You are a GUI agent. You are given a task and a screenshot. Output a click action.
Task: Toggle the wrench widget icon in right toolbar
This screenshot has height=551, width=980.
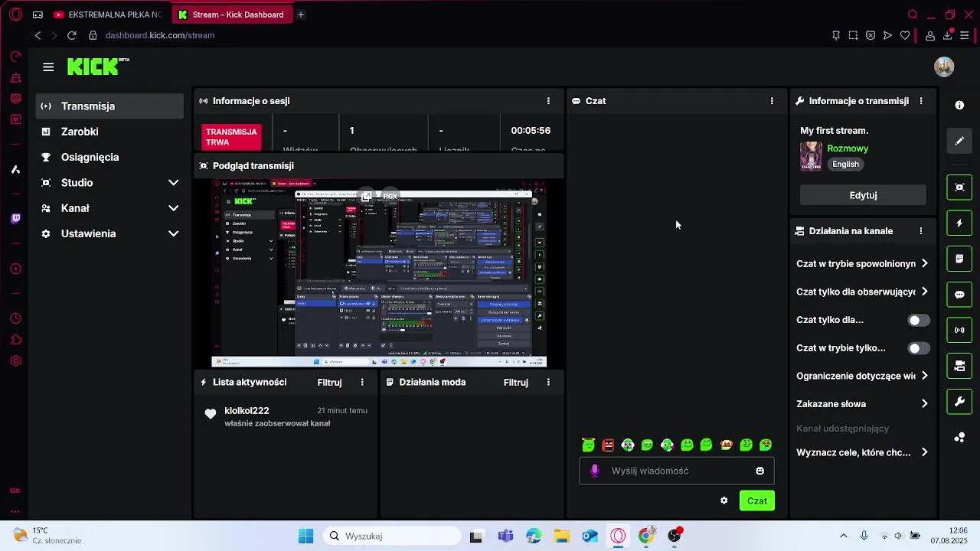pos(959,402)
